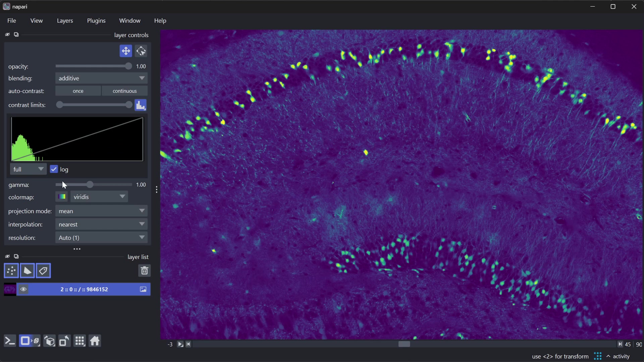Click the activity label in status bar
The width and height of the screenshot is (644, 362).
pyautogui.click(x=621, y=356)
